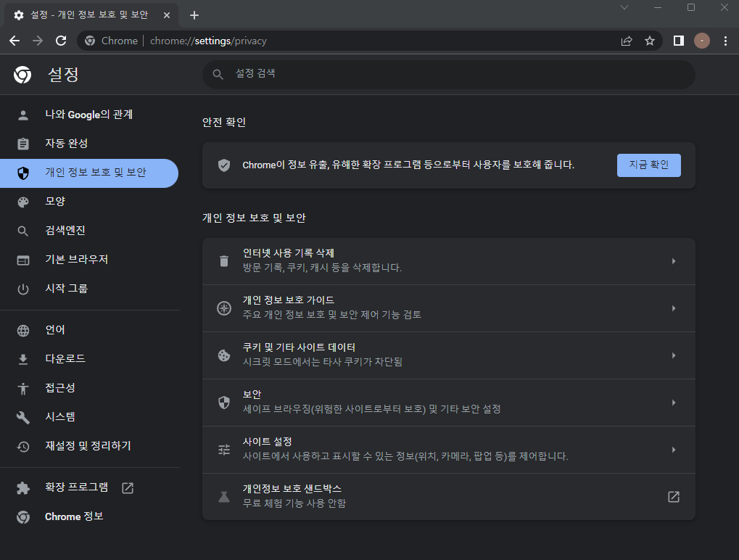Reload the settings page
The image size is (739, 560).
coord(61,41)
